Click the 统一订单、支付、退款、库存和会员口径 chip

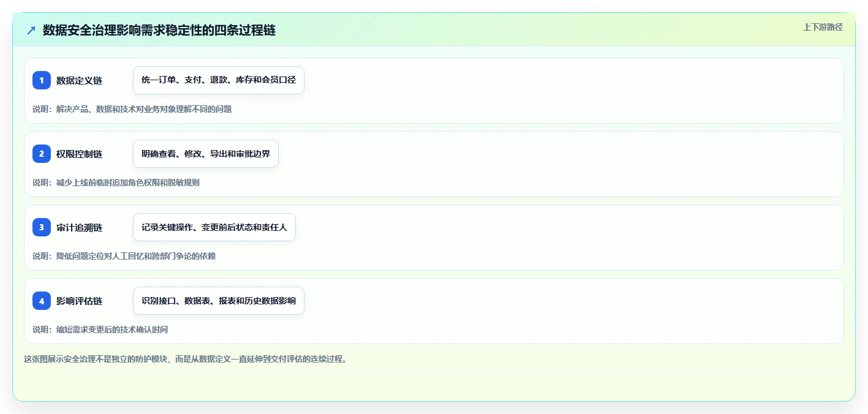pos(219,80)
